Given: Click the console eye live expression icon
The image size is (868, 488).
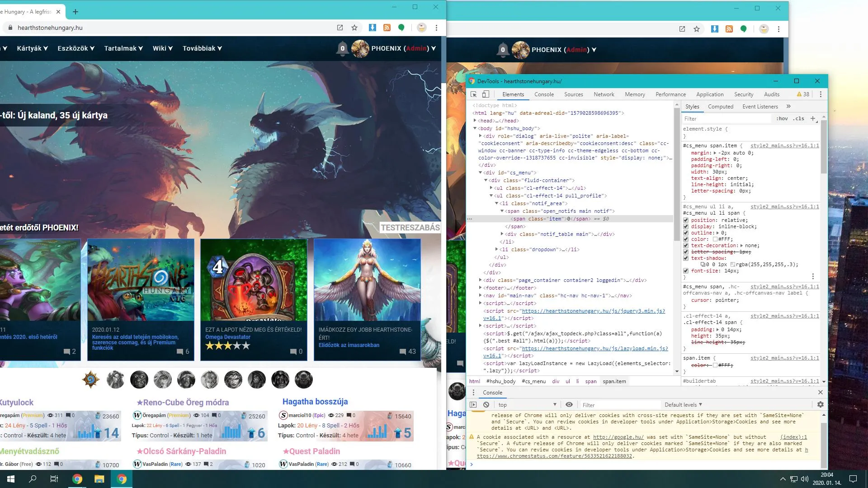Looking at the screenshot, I should pyautogui.click(x=569, y=405).
